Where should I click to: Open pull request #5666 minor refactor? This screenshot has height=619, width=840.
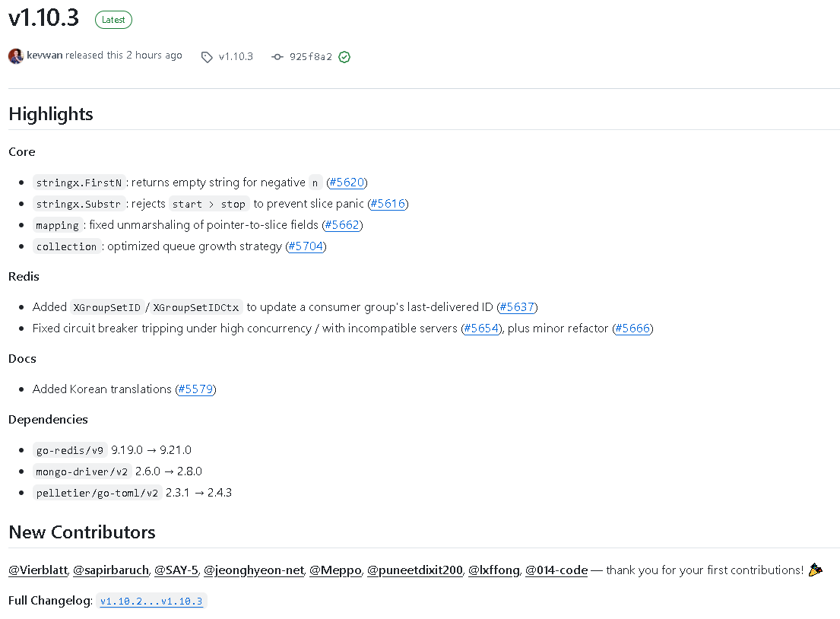[x=632, y=329]
